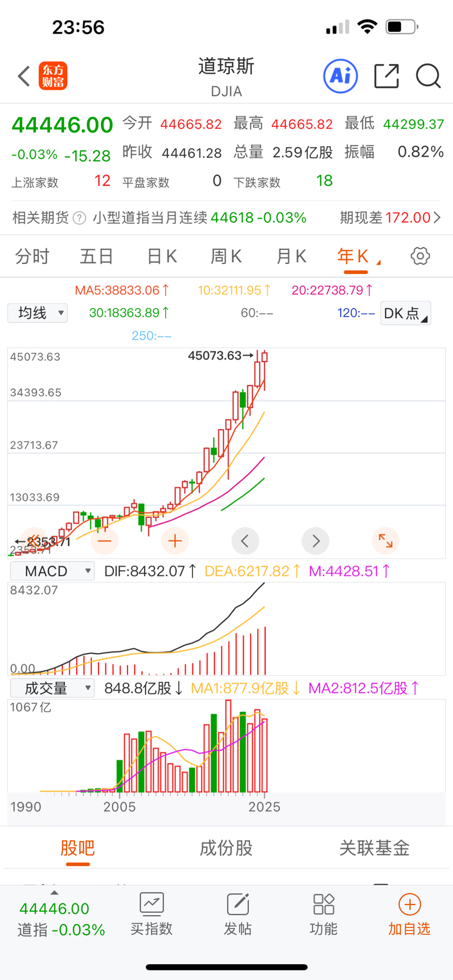
Task: Tap the 道琼斯 DJIA title
Action: click(x=226, y=77)
